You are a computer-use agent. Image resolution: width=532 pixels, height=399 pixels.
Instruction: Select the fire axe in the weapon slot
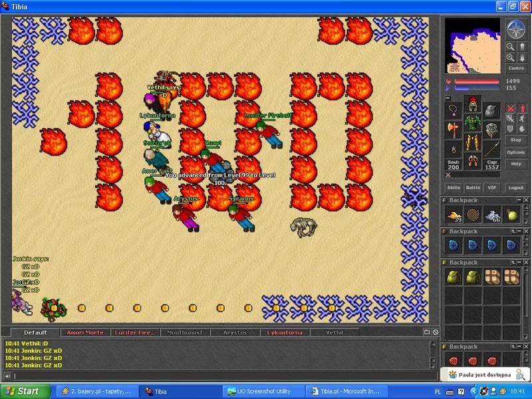click(454, 130)
